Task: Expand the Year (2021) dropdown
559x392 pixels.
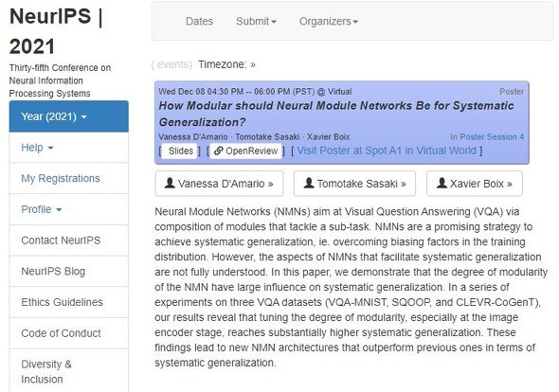Action: click(69, 116)
